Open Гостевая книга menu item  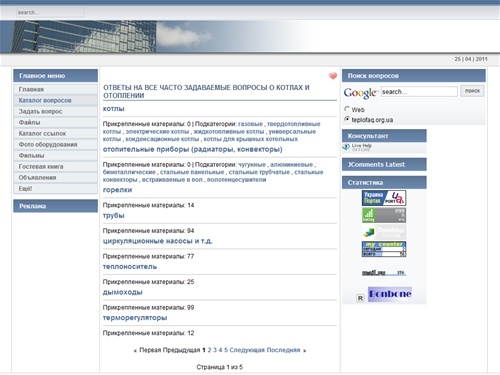[55, 166]
